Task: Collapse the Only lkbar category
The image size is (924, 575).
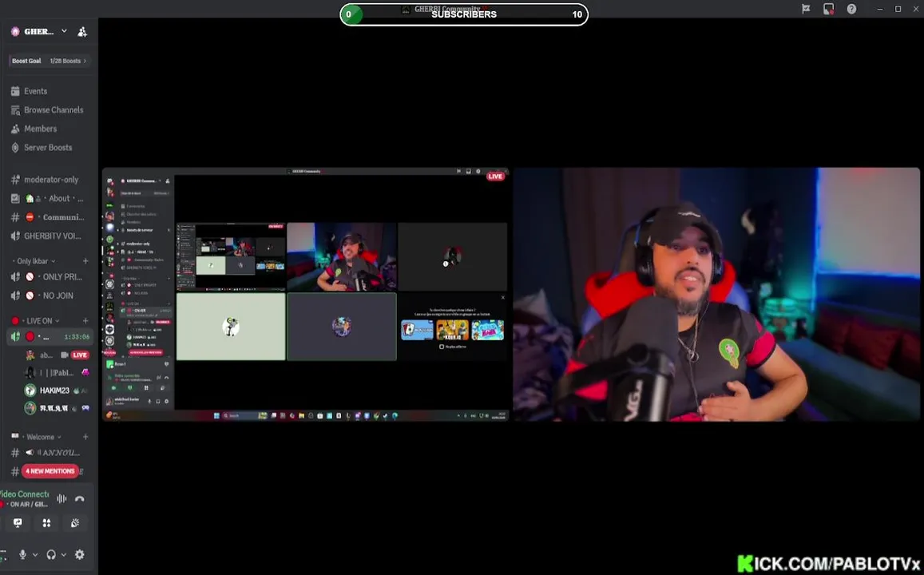Action: point(34,261)
